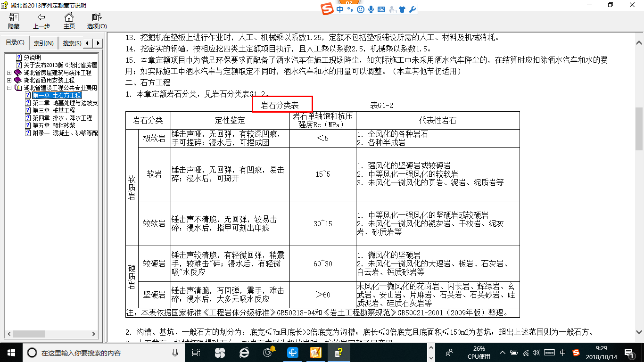
Task: Click the 定性鉴定 column header
Action: coord(230,120)
